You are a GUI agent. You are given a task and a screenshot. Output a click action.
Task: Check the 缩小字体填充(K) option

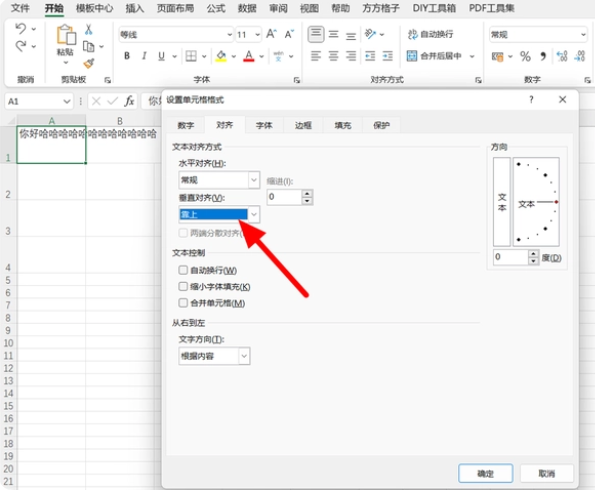(183, 286)
